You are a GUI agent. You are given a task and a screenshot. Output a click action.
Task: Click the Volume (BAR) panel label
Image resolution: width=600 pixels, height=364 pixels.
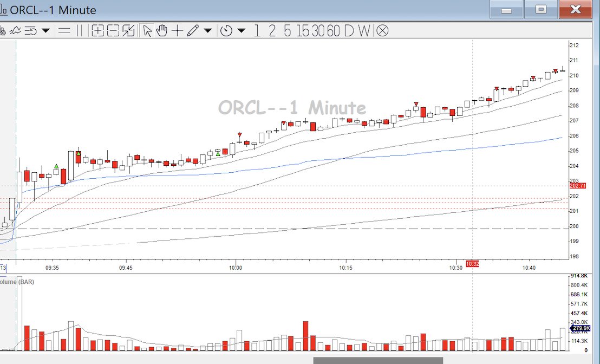click(17, 282)
